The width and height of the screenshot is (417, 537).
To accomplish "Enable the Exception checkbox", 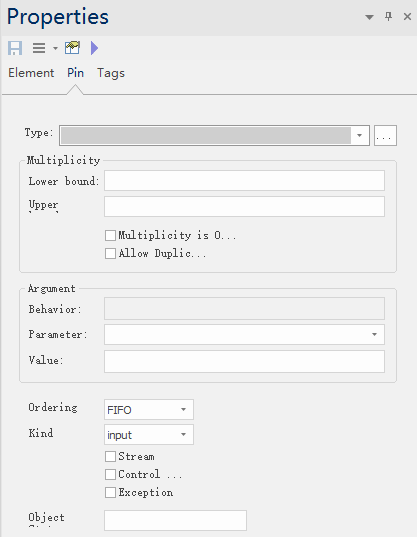I will click(x=110, y=492).
